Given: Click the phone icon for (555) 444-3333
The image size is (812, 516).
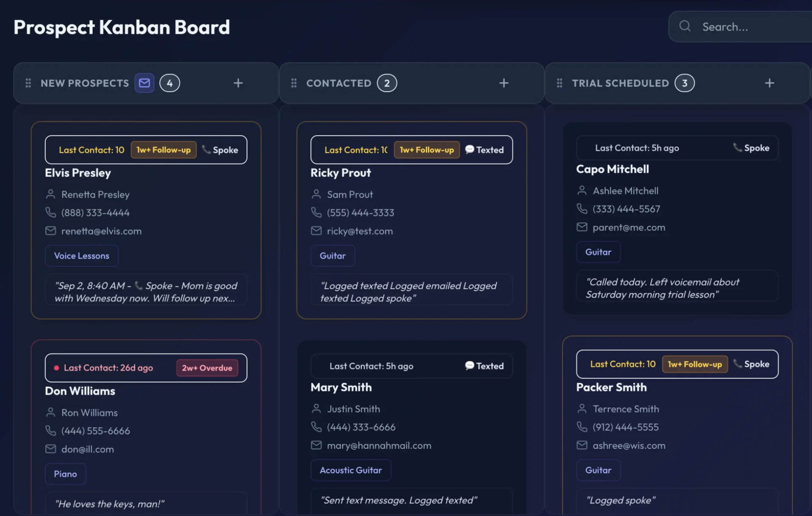Looking at the screenshot, I should pos(316,212).
